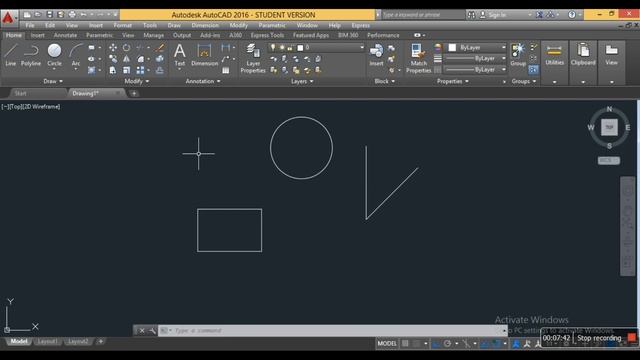Select the Copy tool in Modify
This screenshot has height=360, width=640.
point(113,59)
